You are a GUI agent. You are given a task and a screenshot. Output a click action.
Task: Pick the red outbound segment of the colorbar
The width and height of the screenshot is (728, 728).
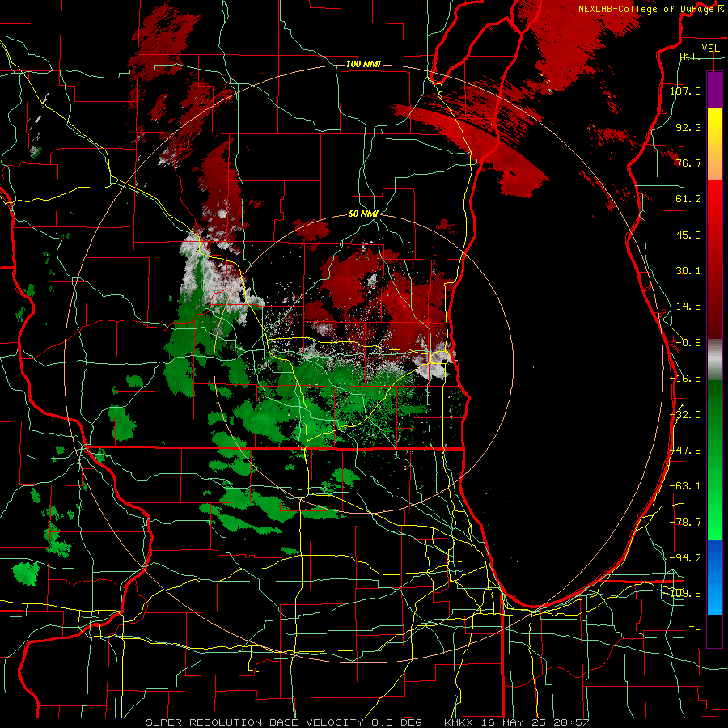[x=714, y=259]
